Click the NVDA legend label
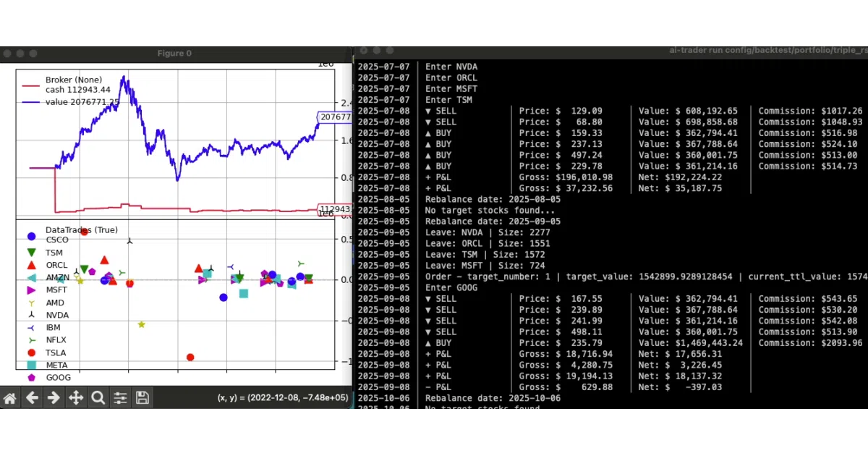The image size is (868, 456). [57, 315]
